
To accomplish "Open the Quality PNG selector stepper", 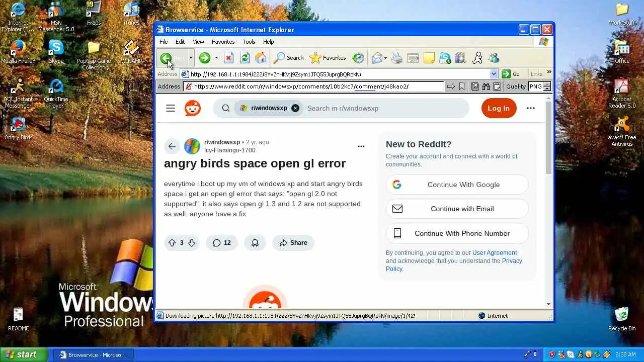I will (x=547, y=86).
